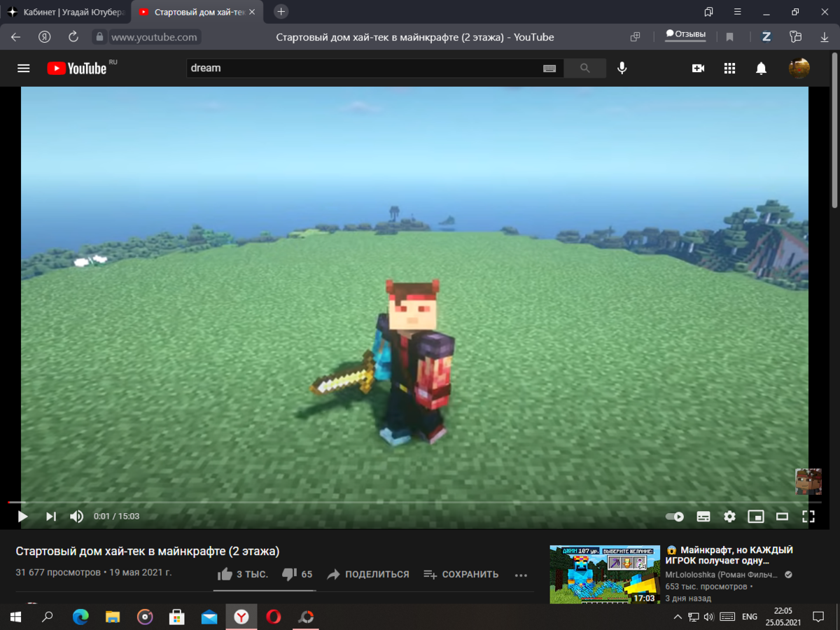Open Opera browser from taskbar

click(274, 617)
